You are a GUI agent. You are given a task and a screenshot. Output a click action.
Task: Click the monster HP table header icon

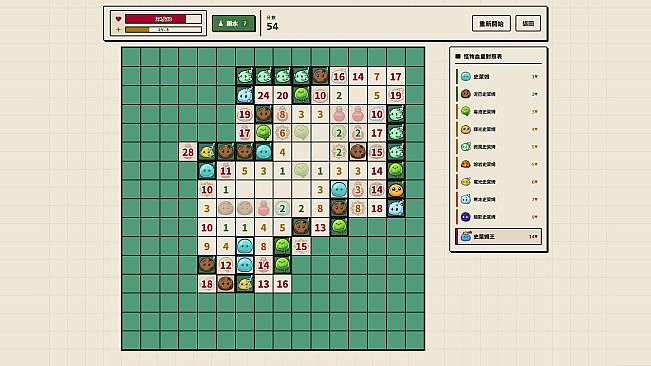pyautogui.click(x=458, y=56)
